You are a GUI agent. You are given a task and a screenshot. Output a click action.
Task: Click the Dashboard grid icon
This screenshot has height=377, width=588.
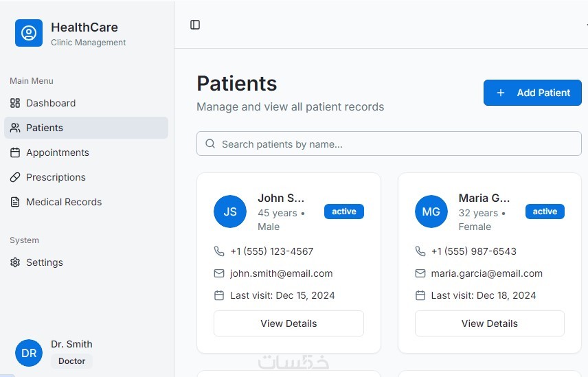pyautogui.click(x=15, y=103)
